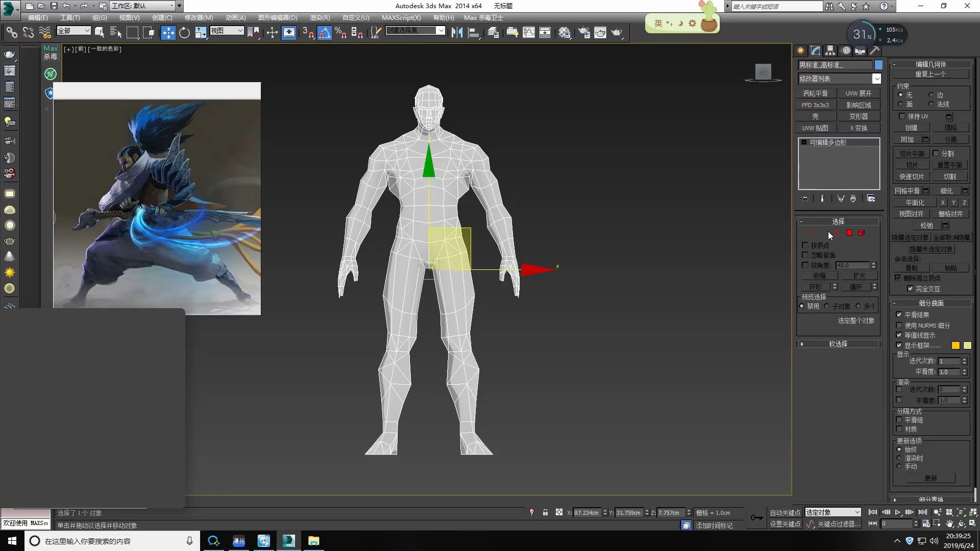Activate the Select and Rotate tool
Viewport: 980px width, 551px height.
tap(184, 33)
